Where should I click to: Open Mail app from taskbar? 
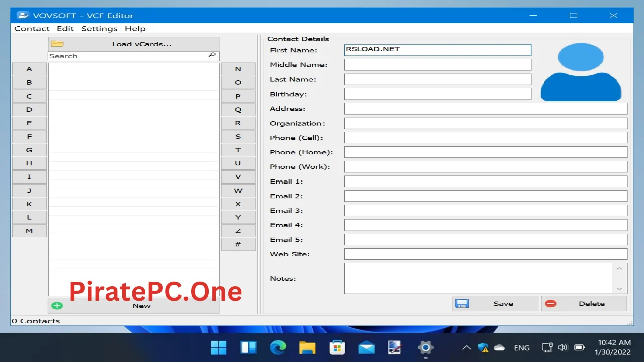366,347
